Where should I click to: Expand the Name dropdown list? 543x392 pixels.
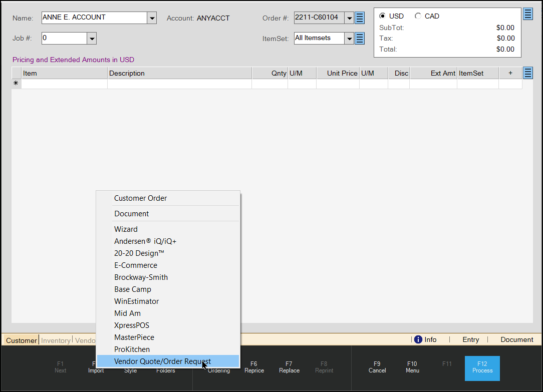pyautogui.click(x=152, y=18)
